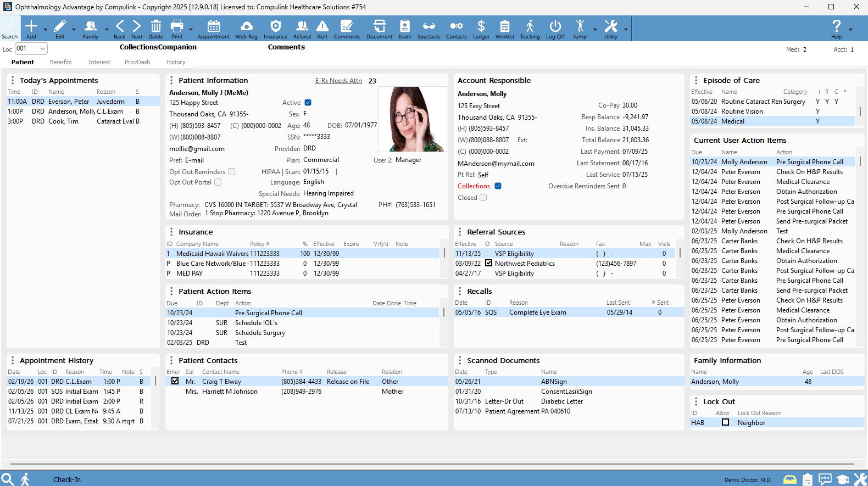Image resolution: width=868 pixels, height=486 pixels.
Task: Open the dropdown arrow next to Add
Action: click(45, 30)
